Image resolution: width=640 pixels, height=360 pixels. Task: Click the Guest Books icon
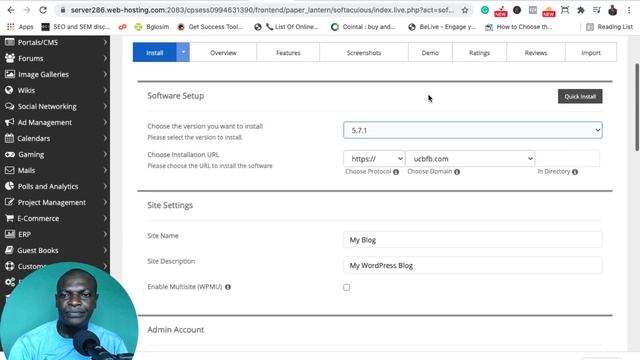pos(9,250)
